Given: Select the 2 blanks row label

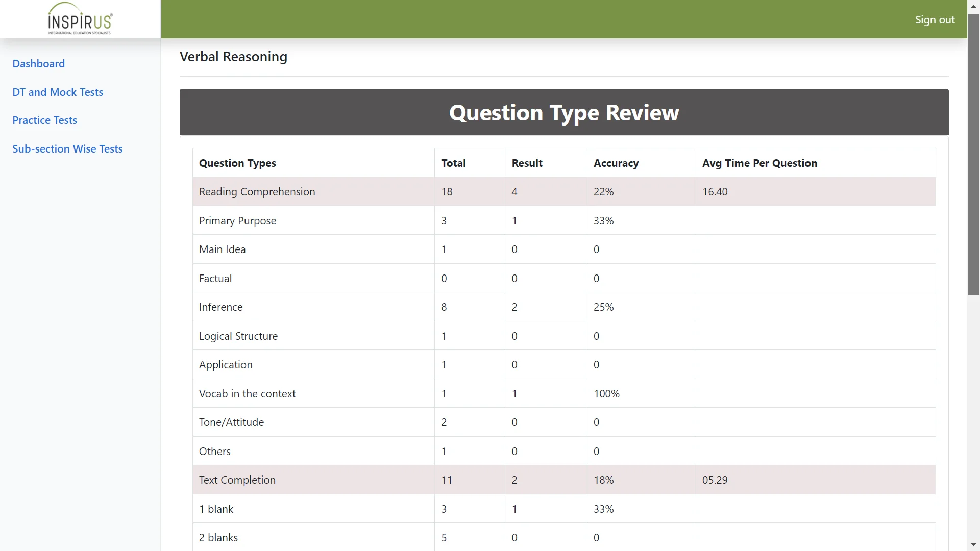Looking at the screenshot, I should [218, 538].
